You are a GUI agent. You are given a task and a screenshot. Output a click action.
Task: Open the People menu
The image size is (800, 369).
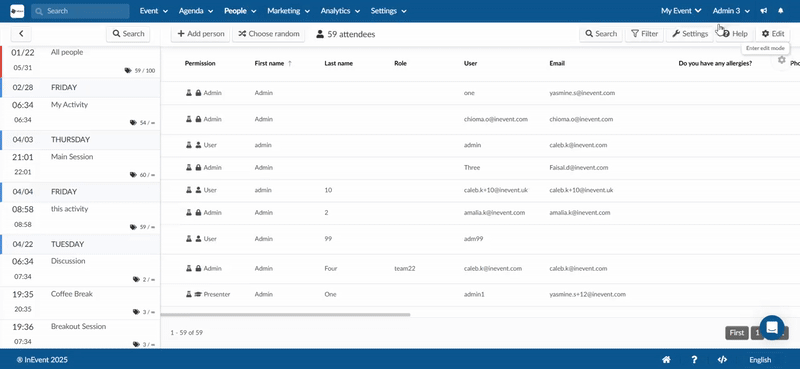pos(240,11)
